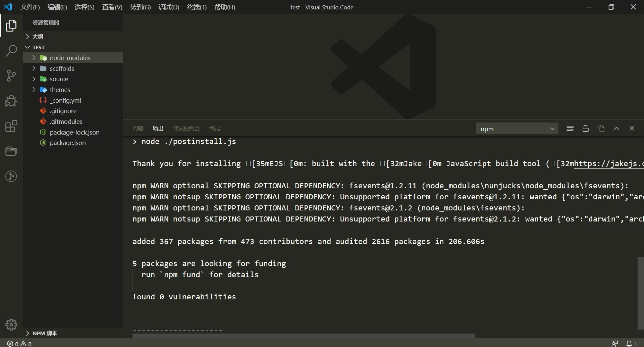Open the 文件(F) menu
The height and width of the screenshot is (347, 644).
pos(30,7)
